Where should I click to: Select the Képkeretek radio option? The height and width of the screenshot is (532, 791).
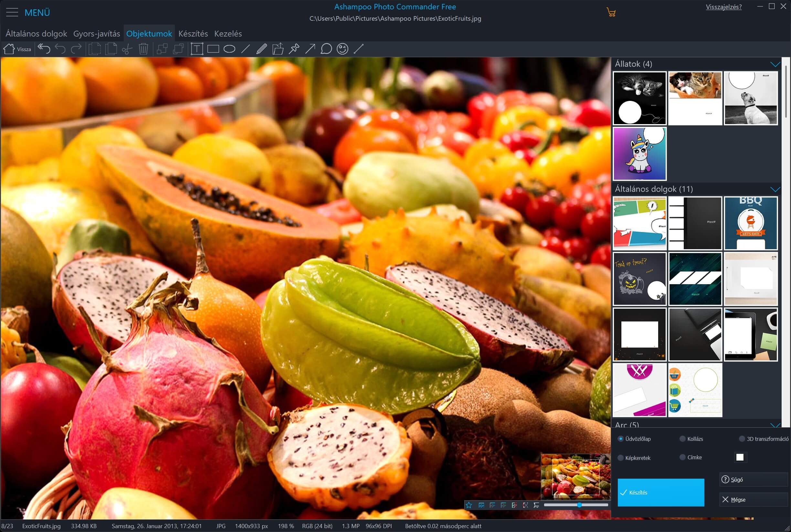coord(620,458)
